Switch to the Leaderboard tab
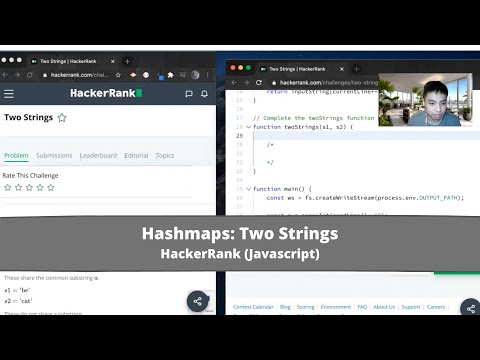 98,156
